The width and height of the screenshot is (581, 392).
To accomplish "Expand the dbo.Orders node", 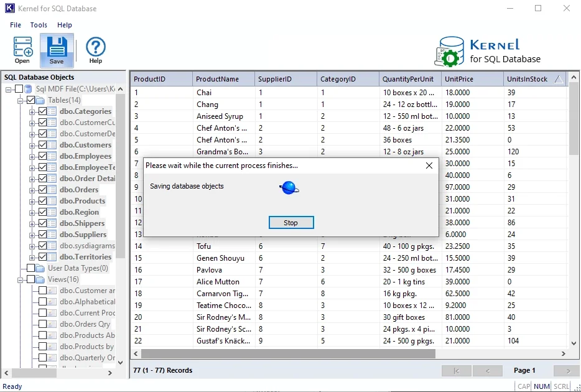I will (x=32, y=190).
